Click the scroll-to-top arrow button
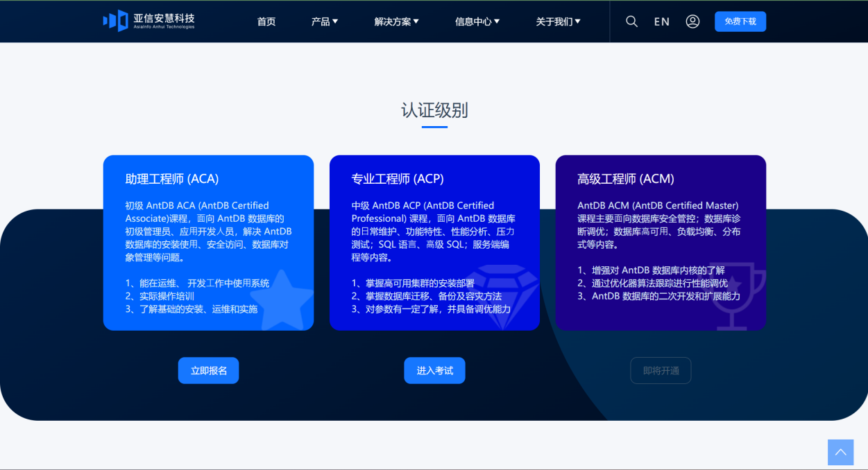This screenshot has height=470, width=868. [x=840, y=452]
